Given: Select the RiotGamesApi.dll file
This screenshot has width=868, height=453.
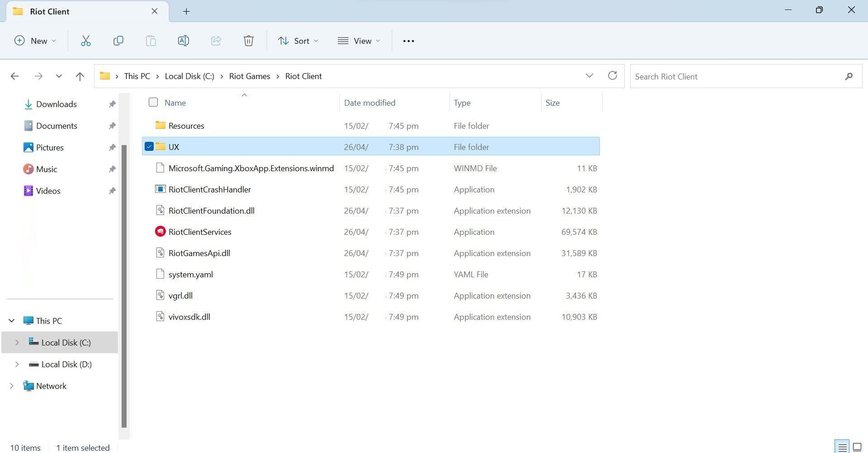Looking at the screenshot, I should [x=199, y=253].
